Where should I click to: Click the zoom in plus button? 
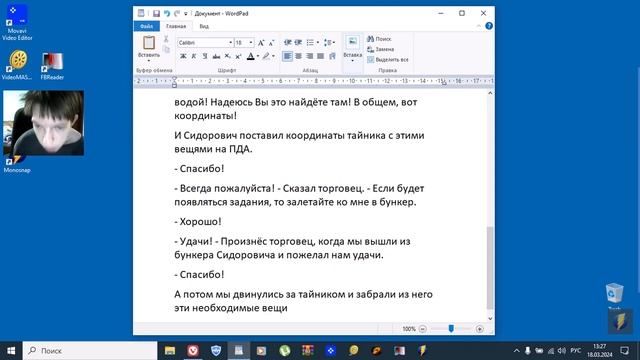[480, 329]
